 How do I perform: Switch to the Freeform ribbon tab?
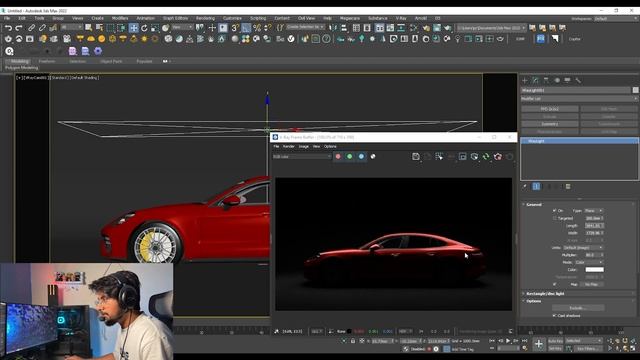click(47, 61)
